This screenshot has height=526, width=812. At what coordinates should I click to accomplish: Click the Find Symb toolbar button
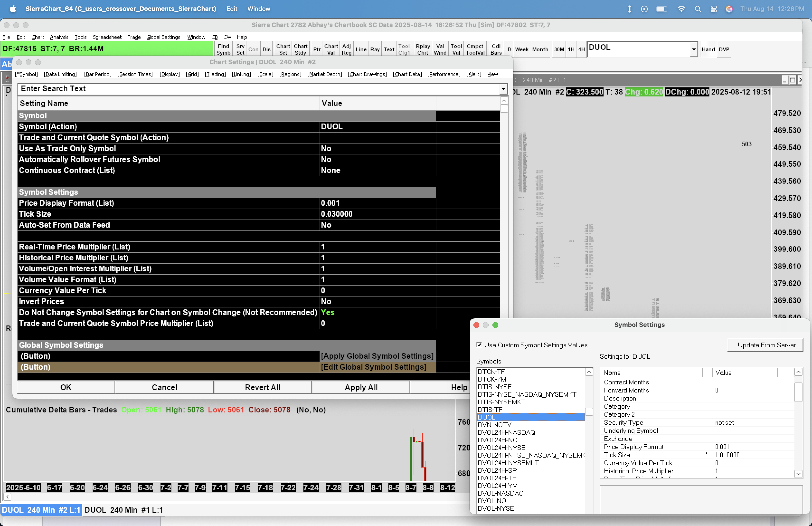point(223,49)
